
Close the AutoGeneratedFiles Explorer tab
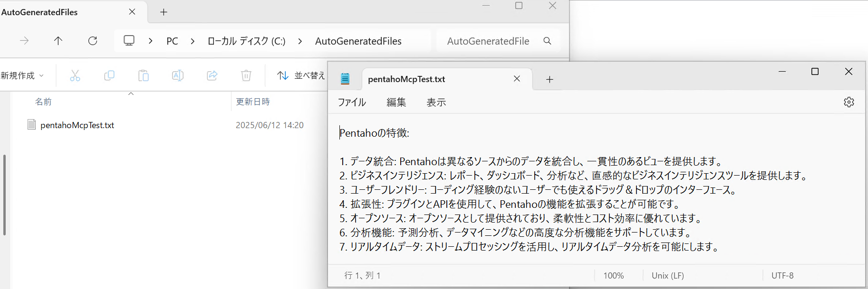click(132, 12)
